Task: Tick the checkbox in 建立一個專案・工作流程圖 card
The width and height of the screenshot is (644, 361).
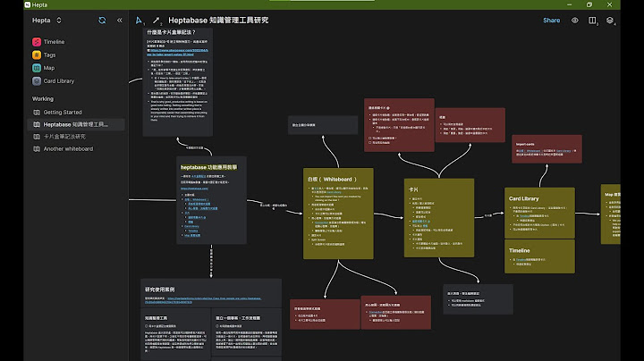Action: [217, 326]
